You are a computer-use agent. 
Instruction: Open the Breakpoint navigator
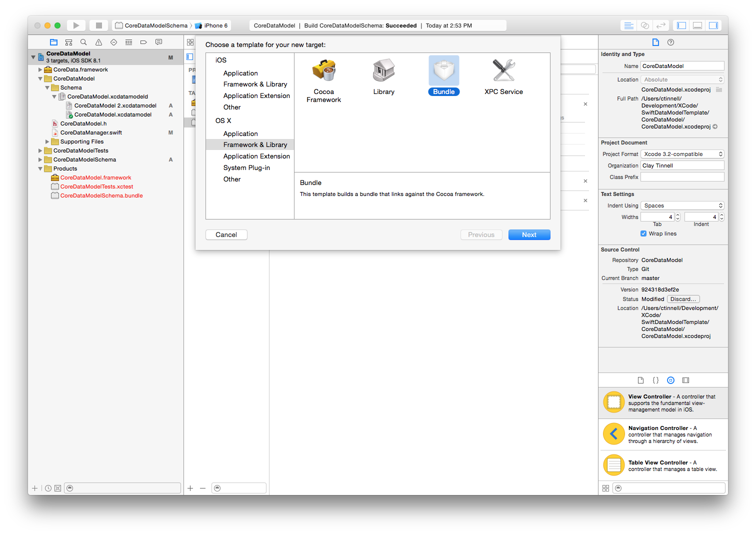[143, 42]
